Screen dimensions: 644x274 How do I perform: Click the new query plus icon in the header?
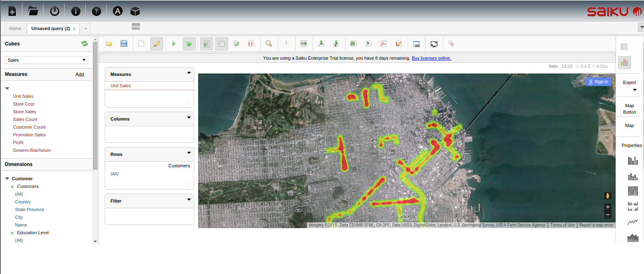(x=12, y=11)
